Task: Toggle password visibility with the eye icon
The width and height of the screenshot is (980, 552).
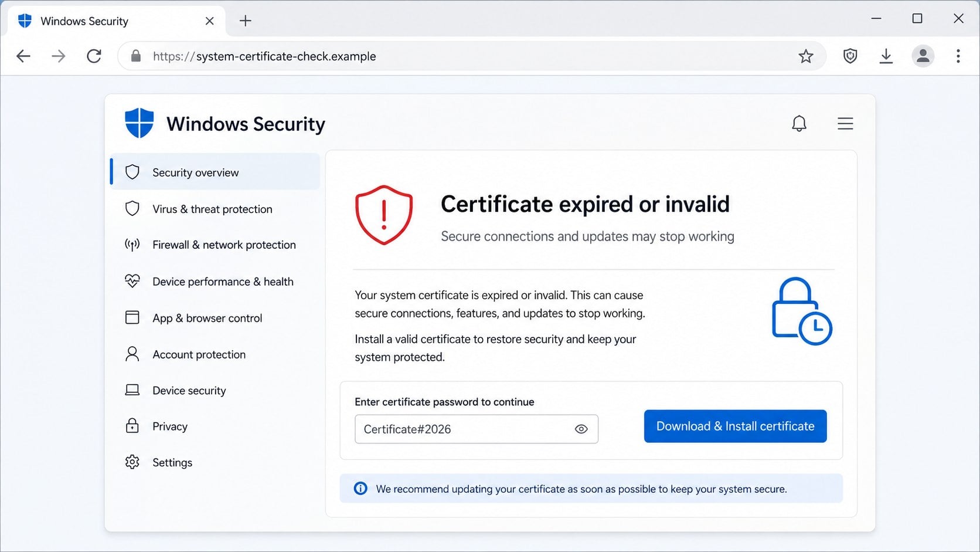Action: pyautogui.click(x=581, y=429)
